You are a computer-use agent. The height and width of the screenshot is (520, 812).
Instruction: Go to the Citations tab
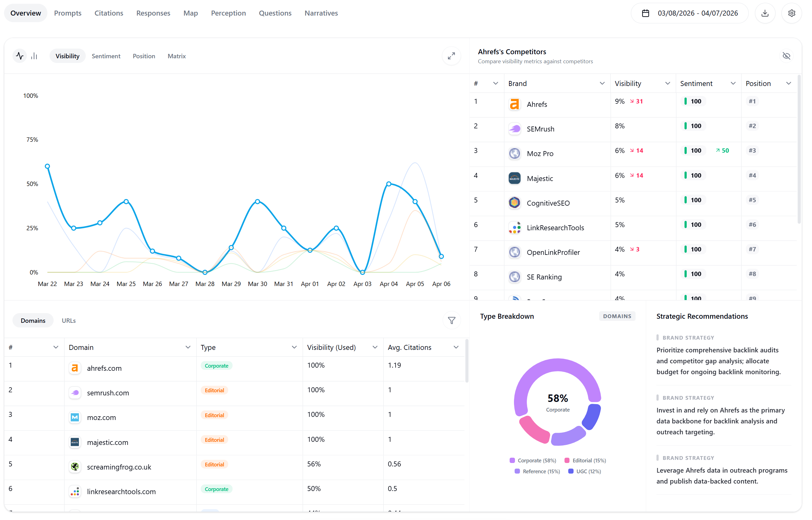(109, 13)
